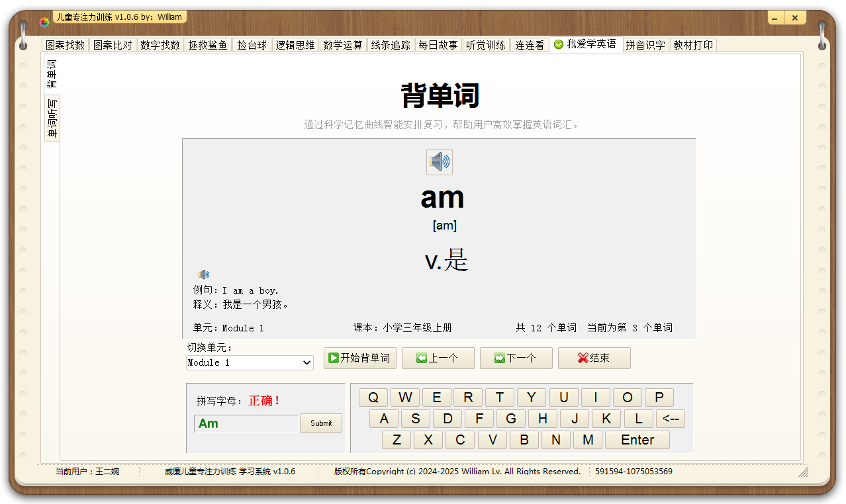Screen dimensions: 846x504
Task: Switch to the 数学运算 tab
Action: click(x=342, y=44)
